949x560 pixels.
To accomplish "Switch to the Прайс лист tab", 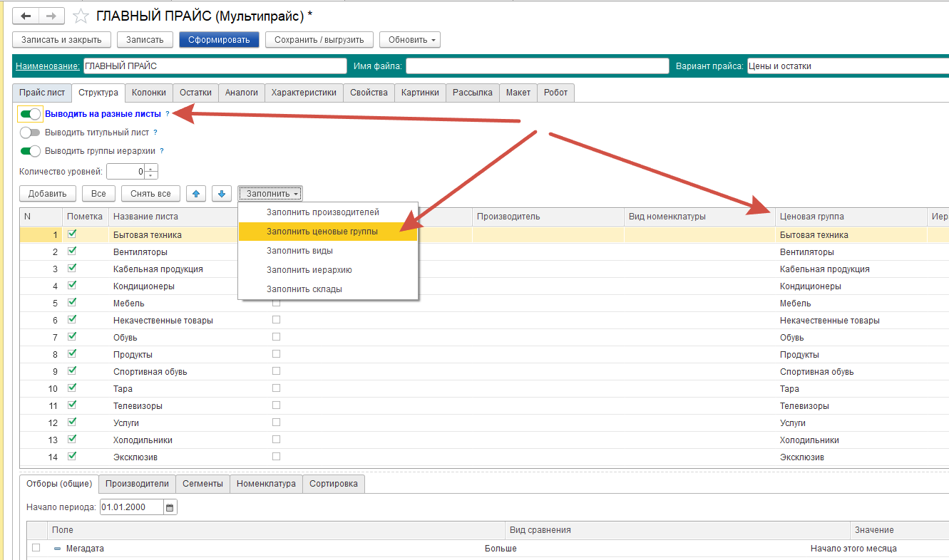I will pos(42,93).
